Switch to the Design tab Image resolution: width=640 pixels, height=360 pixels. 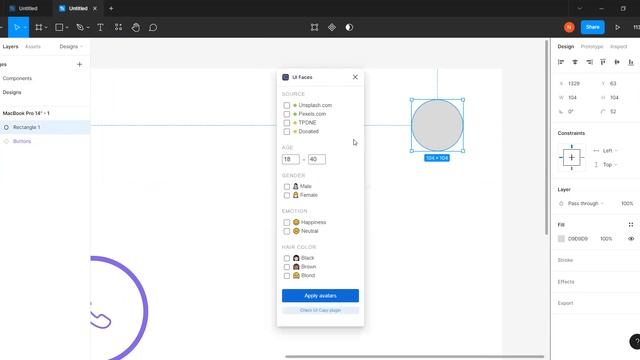(566, 47)
